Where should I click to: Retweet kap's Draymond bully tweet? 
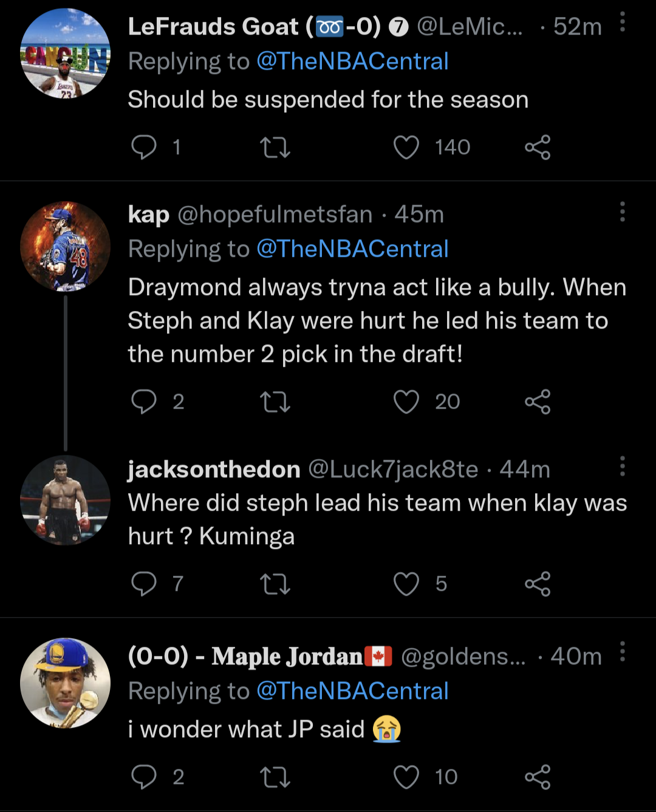pyautogui.click(x=275, y=401)
